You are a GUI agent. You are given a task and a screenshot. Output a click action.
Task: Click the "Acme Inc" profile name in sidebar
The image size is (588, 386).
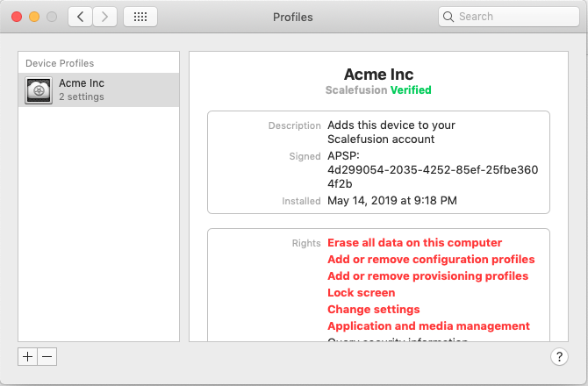coord(82,82)
